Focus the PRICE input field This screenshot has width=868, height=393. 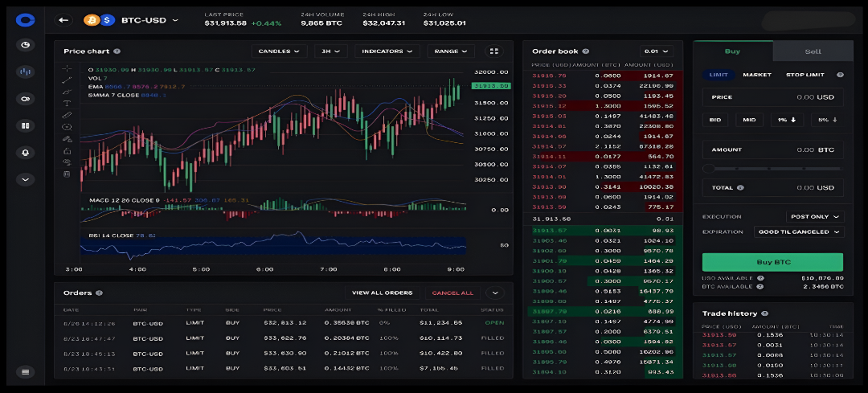[773, 97]
